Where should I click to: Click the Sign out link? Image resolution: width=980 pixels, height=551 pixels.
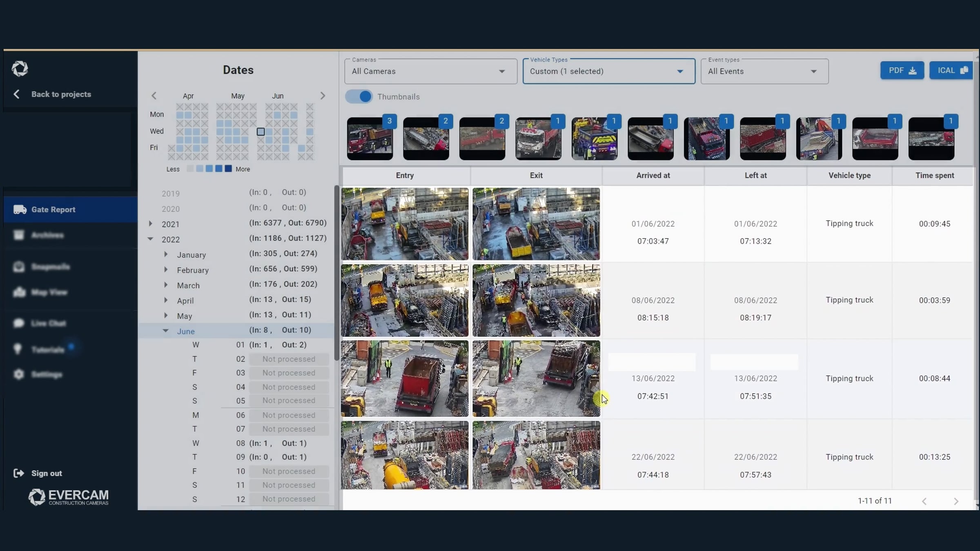[x=47, y=473]
